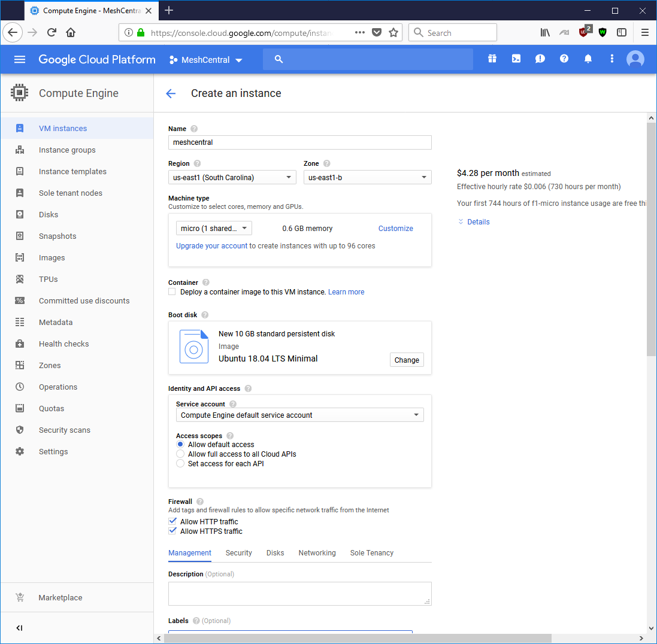This screenshot has width=657, height=644.
Task: Click the horizontal scrollbar at the bottom
Action: coord(358,639)
